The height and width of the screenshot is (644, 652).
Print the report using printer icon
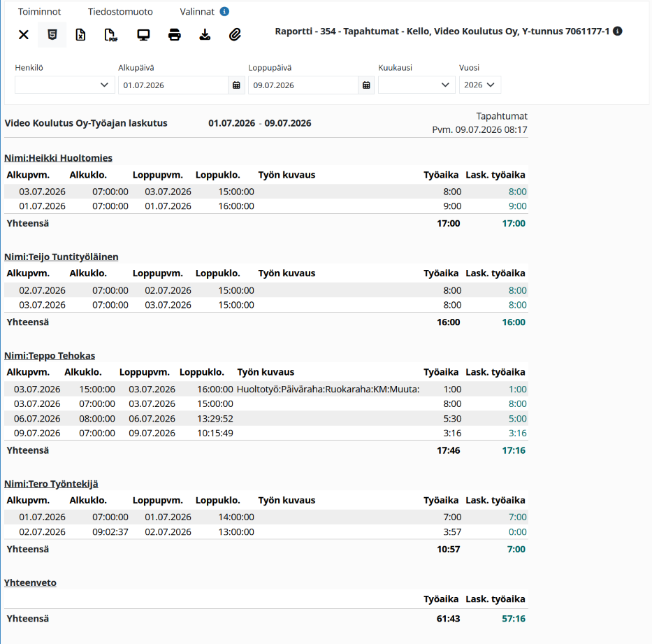pos(174,34)
